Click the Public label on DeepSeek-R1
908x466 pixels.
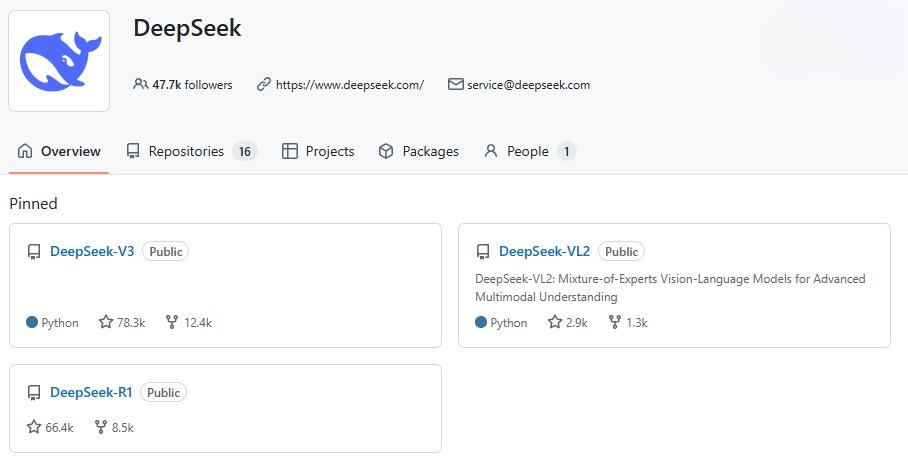(x=163, y=392)
